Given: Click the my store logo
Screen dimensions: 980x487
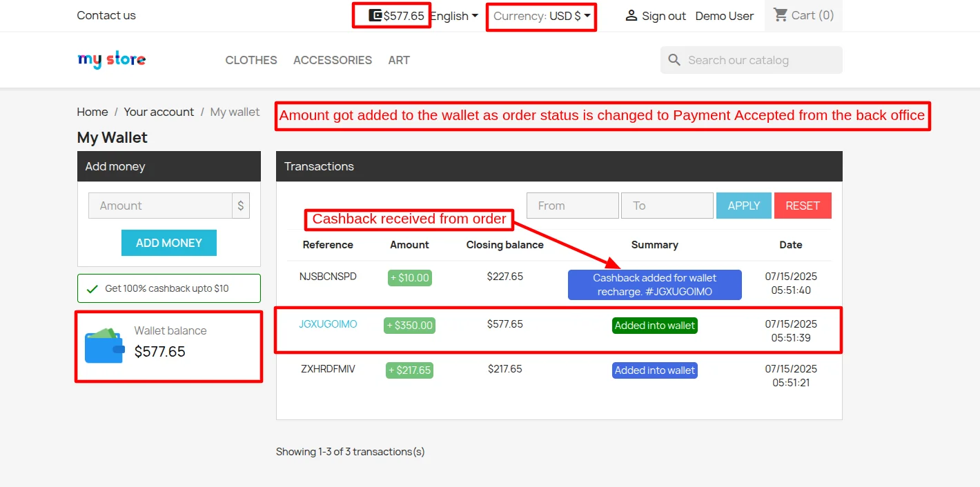Looking at the screenshot, I should click(x=111, y=59).
